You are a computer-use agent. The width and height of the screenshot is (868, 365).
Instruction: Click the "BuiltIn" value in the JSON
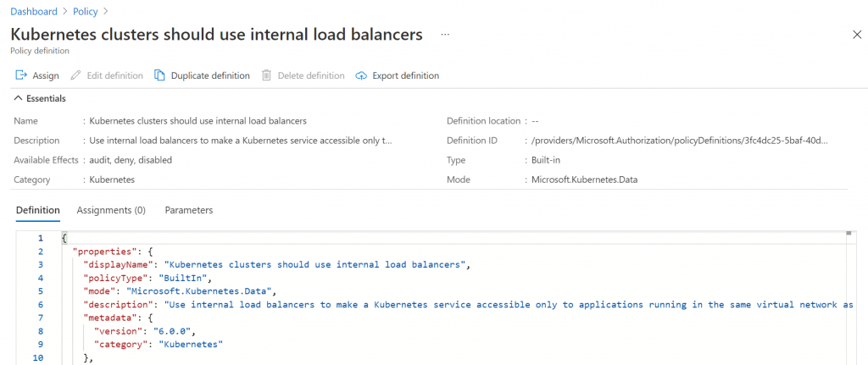pyautogui.click(x=183, y=278)
